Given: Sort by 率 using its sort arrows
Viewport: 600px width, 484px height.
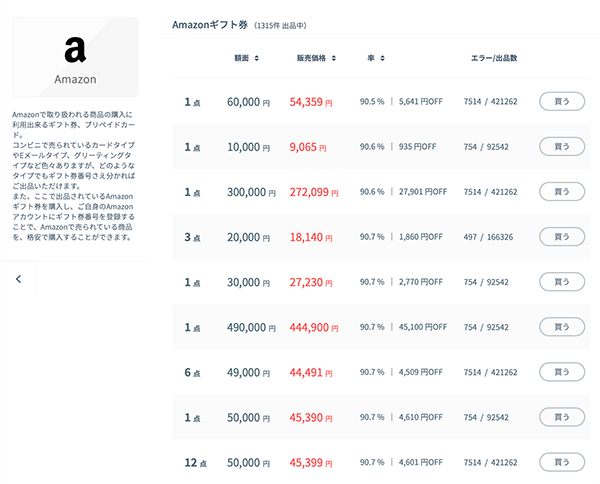Looking at the screenshot, I should click(382, 58).
